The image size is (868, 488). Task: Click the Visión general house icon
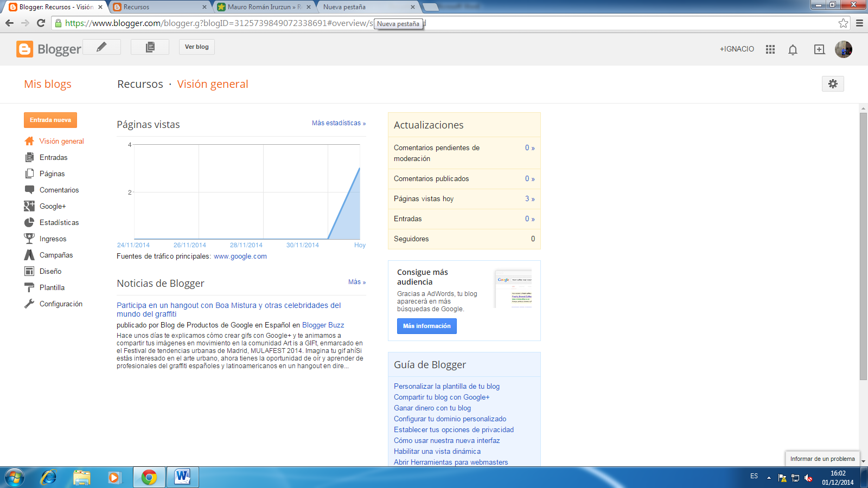tap(29, 141)
